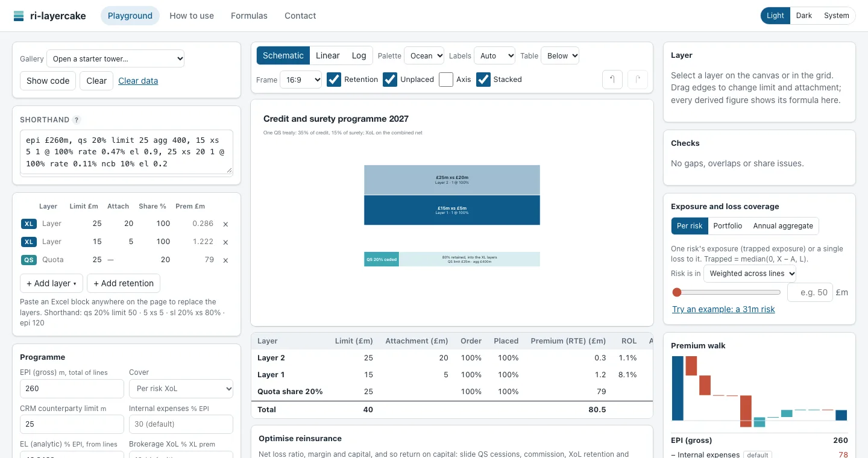
Task: Click the redo arrow icon
Action: click(638, 80)
